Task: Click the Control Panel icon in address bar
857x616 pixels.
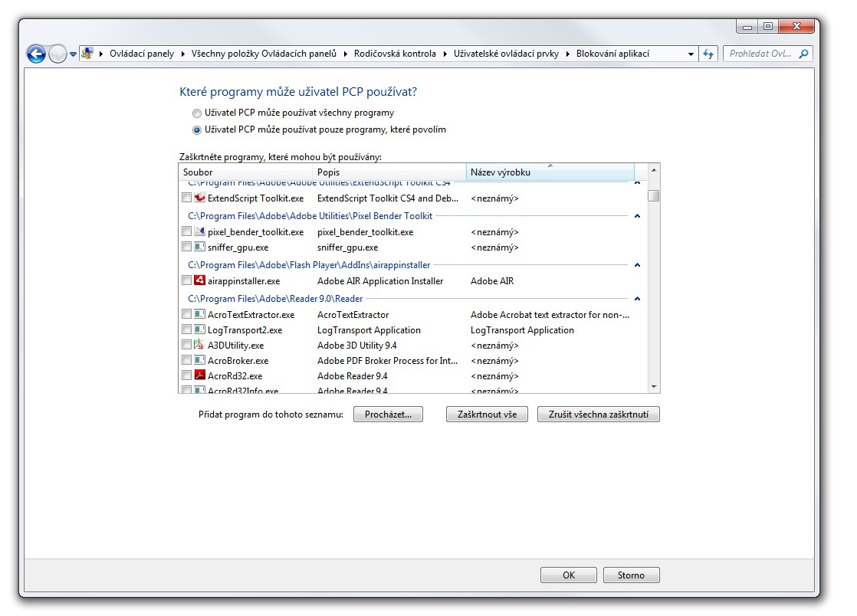Action: coord(87,54)
